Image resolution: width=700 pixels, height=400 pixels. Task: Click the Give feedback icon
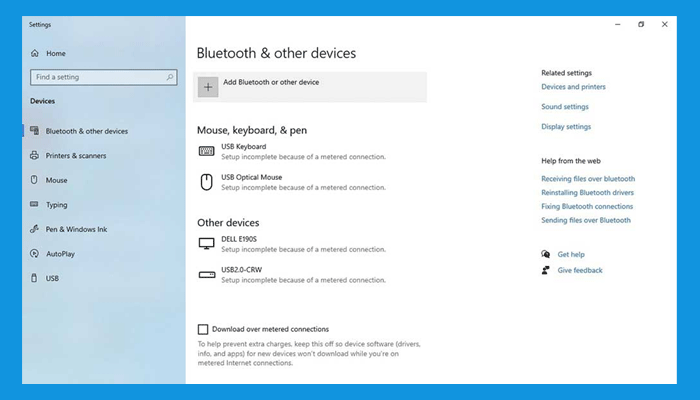pos(545,270)
